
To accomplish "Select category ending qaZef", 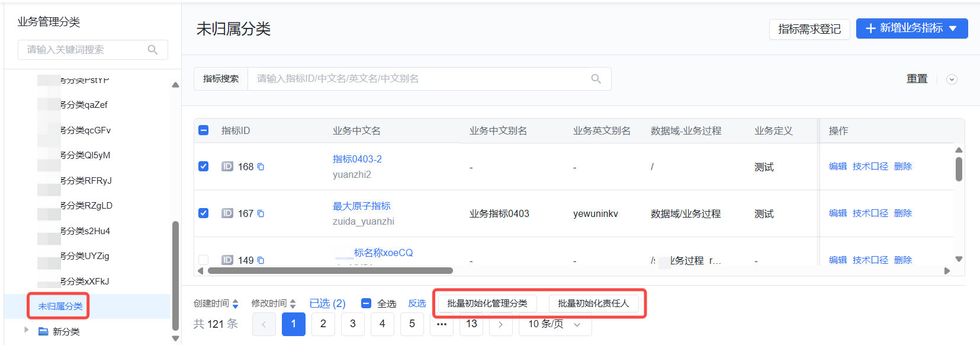I will tap(83, 105).
